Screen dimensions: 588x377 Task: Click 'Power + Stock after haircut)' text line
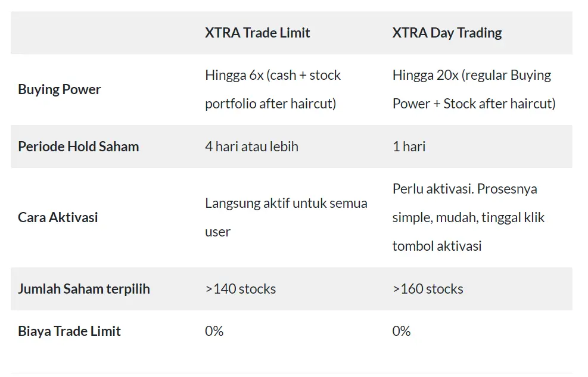coord(474,104)
